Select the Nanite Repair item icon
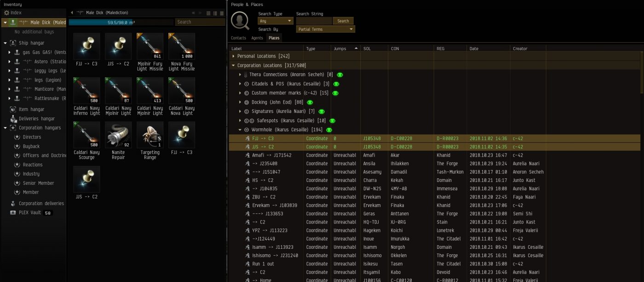 (118, 135)
